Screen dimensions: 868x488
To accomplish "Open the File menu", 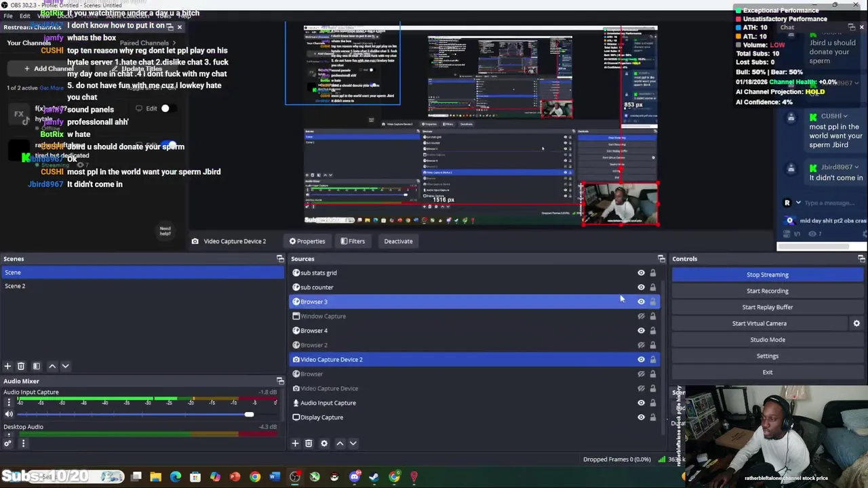I will click(x=7, y=16).
